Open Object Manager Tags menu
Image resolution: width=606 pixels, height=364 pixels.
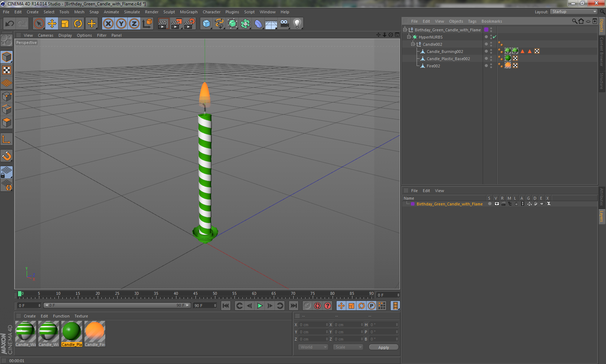click(472, 21)
